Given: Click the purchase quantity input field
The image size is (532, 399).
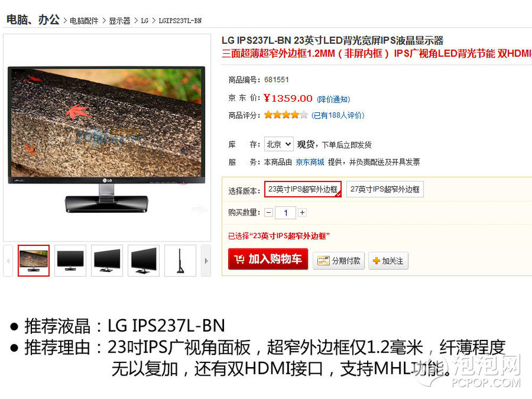Looking at the screenshot, I should pyautogui.click(x=285, y=213).
